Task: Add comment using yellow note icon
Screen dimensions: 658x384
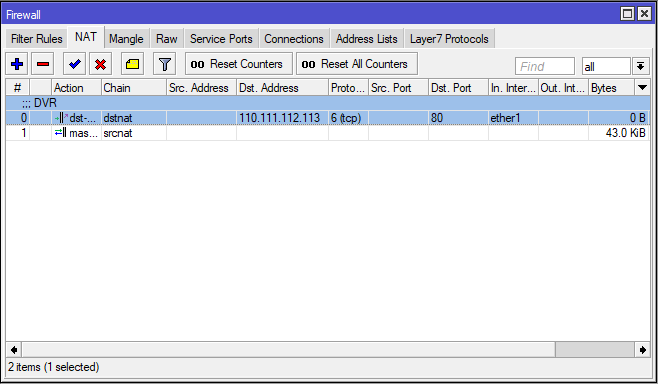Action: click(132, 64)
